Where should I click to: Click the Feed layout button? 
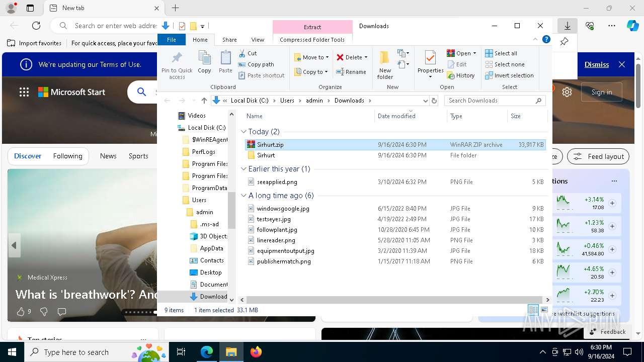point(598,156)
